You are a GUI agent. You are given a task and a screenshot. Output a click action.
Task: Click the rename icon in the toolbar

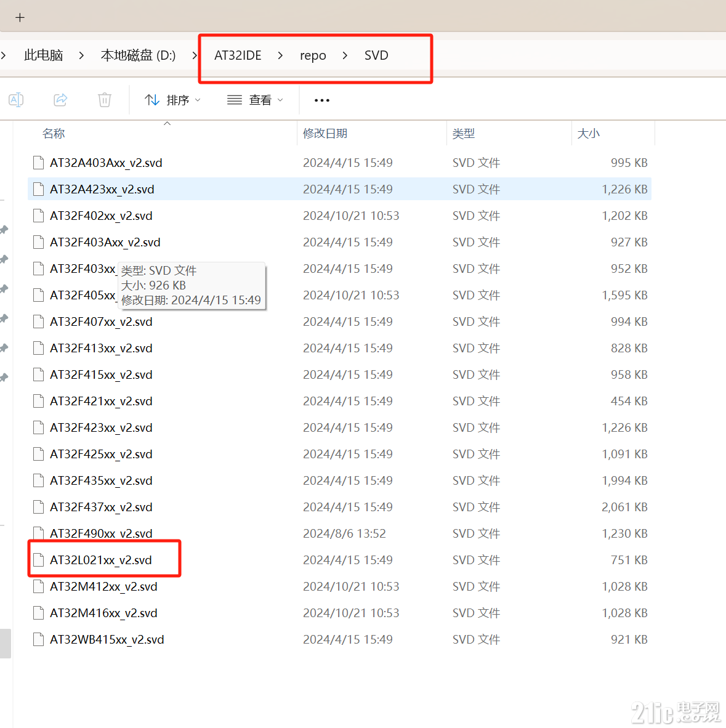point(16,100)
